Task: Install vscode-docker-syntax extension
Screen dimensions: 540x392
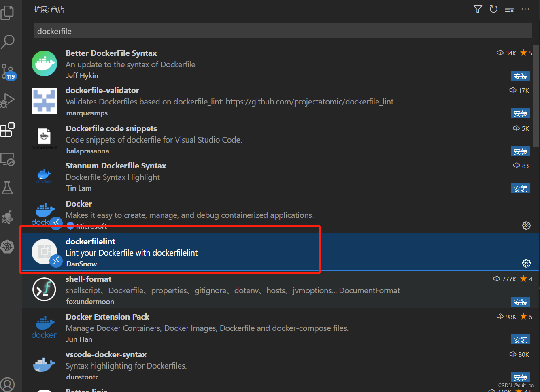Action: (520, 377)
